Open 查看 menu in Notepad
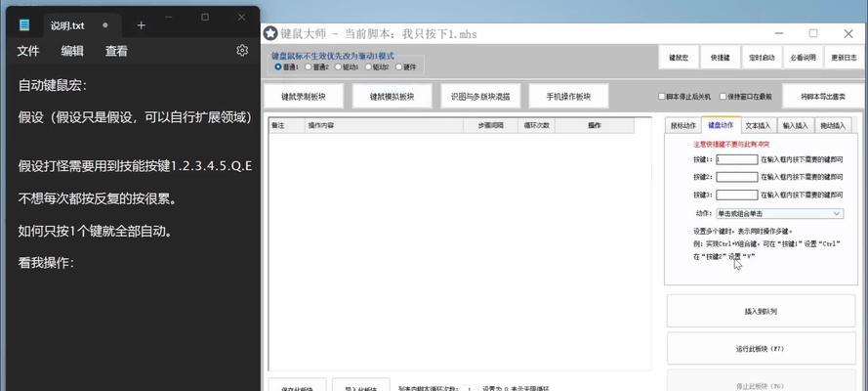Screen dimensions: 868x391 tap(116, 51)
